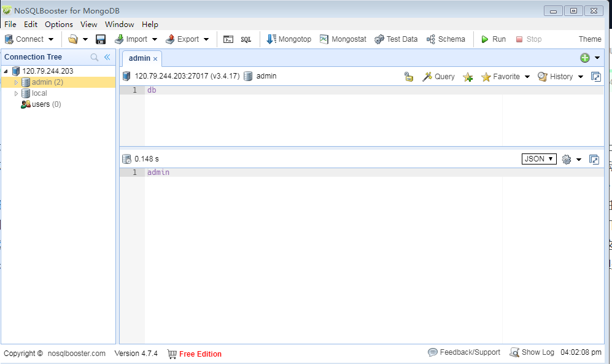Expand the local database node
612x364 pixels.
tap(16, 94)
